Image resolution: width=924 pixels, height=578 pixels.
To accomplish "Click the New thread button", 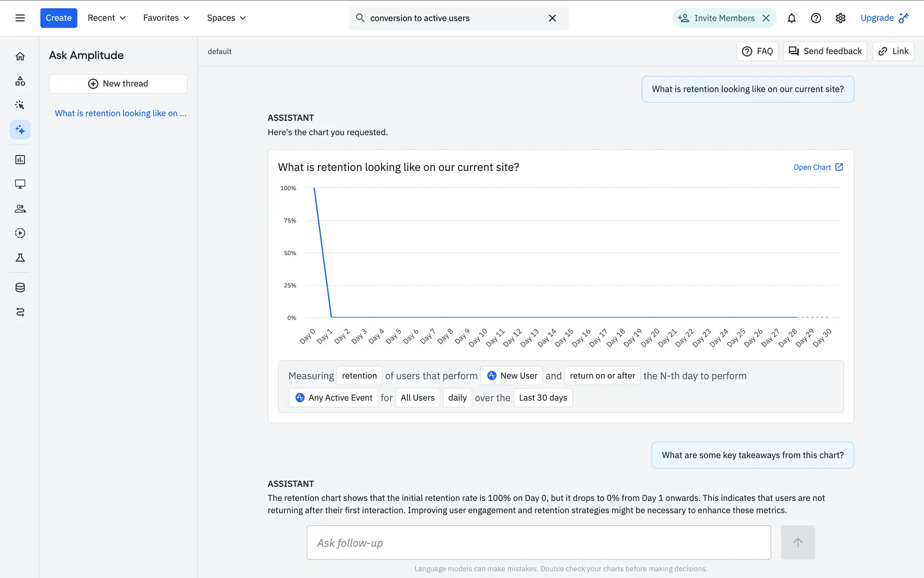I will point(118,84).
